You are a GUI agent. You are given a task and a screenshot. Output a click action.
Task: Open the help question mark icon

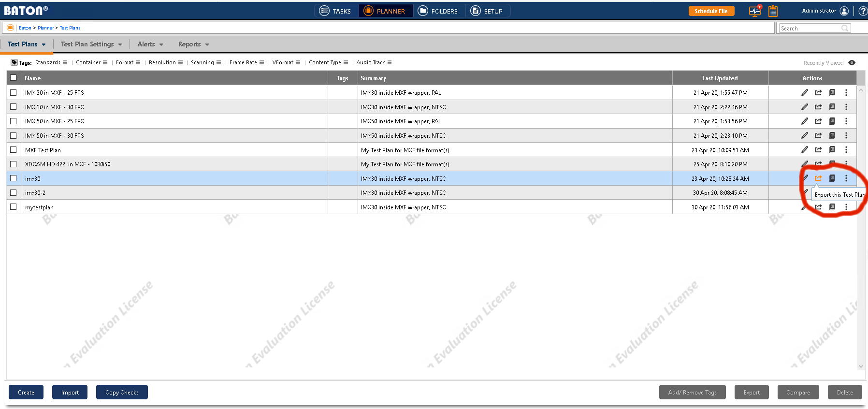863,11
